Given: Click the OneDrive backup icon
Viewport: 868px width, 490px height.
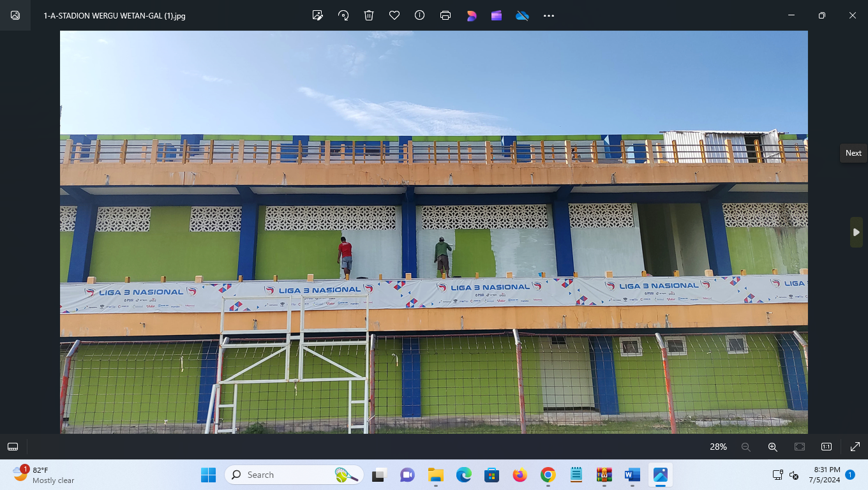Looking at the screenshot, I should tap(522, 15).
